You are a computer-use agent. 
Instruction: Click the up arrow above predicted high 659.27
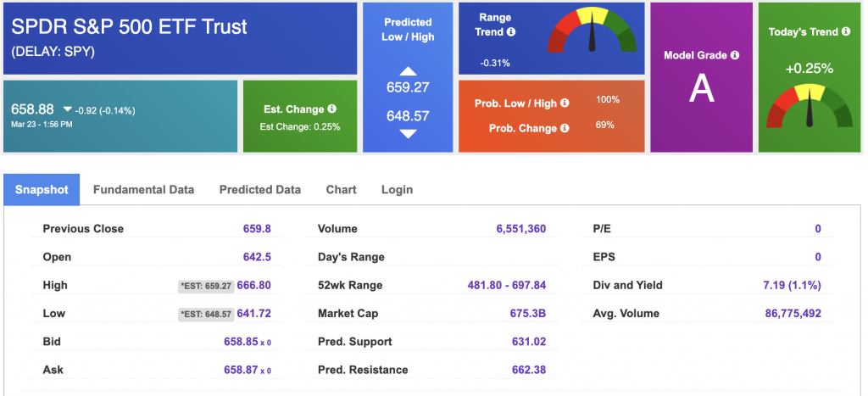coord(408,71)
